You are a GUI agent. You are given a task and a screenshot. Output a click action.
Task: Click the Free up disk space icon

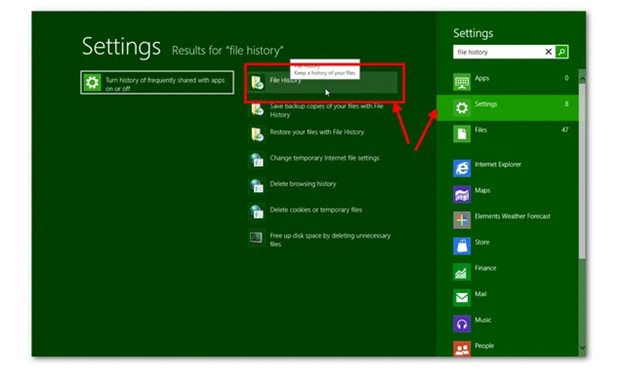coord(256,238)
